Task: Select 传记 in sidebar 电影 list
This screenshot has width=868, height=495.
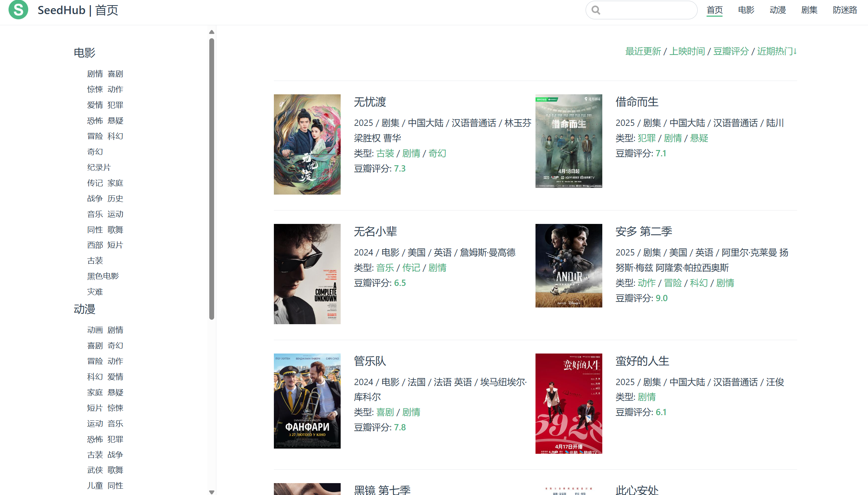Action: coord(95,183)
